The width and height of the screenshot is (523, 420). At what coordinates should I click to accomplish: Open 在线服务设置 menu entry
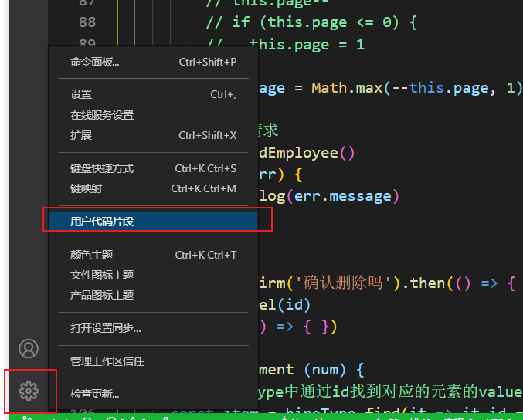153,115
